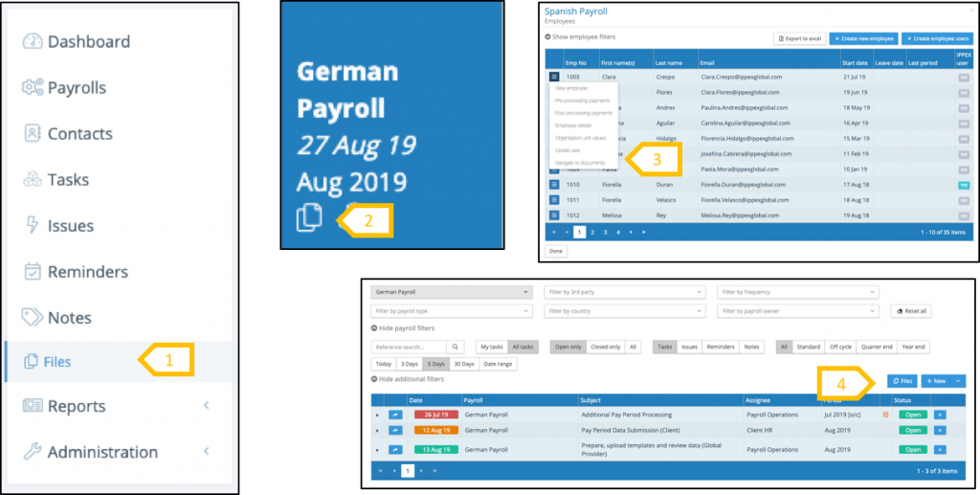Screen dimensions: 980x495
Task: Click Export to excel button
Action: [799, 38]
